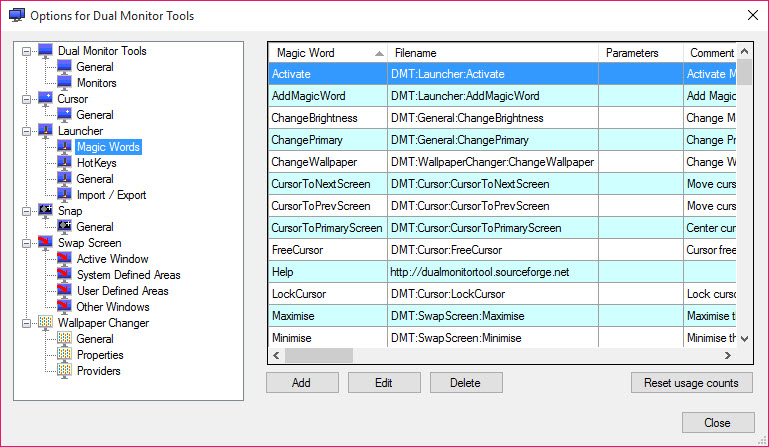Click the User Defined Areas node icon
Viewport: 769px width, 447px height.
point(64,290)
